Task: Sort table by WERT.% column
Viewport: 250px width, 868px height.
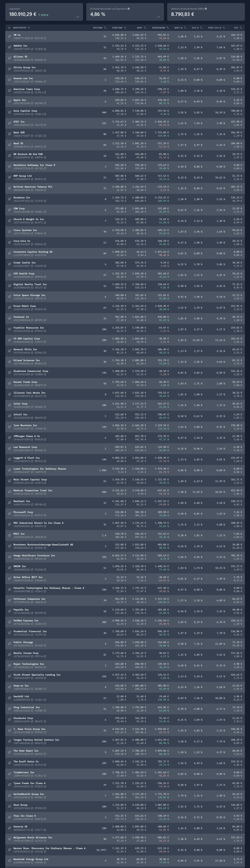Action: point(185,28)
